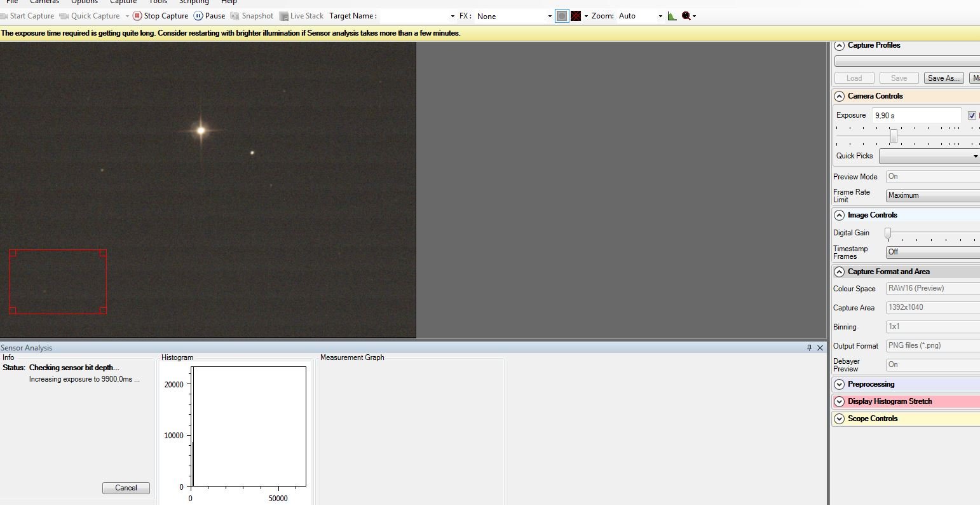Open the Quick Capture dropdown arrow

coord(127,16)
